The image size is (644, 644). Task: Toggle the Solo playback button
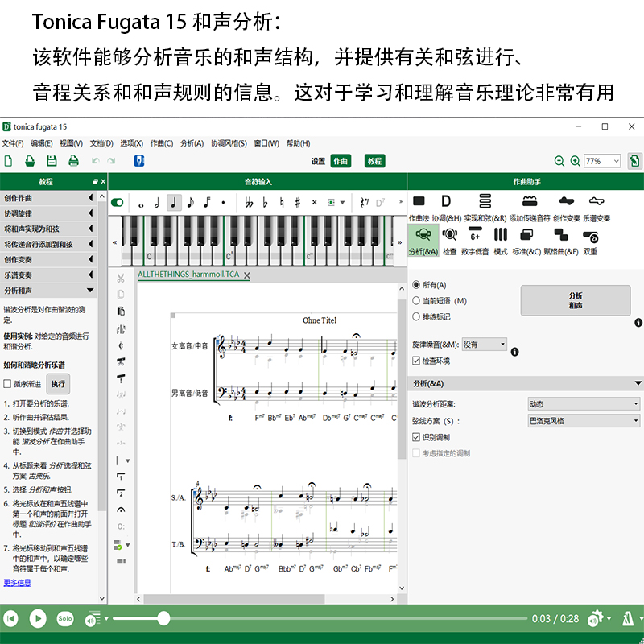point(65,618)
